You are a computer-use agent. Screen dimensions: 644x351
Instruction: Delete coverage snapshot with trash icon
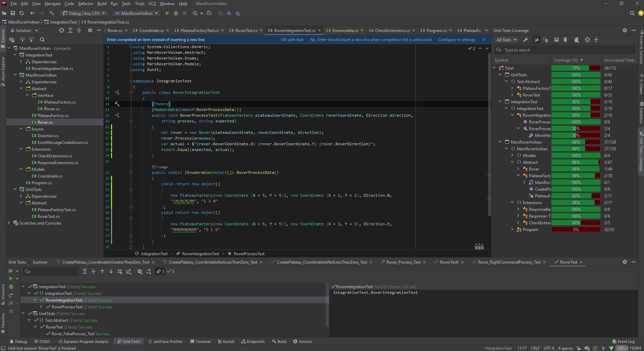tap(565, 40)
